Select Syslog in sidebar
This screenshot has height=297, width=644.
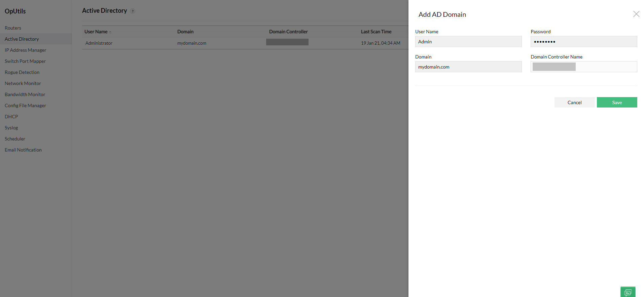(11, 128)
